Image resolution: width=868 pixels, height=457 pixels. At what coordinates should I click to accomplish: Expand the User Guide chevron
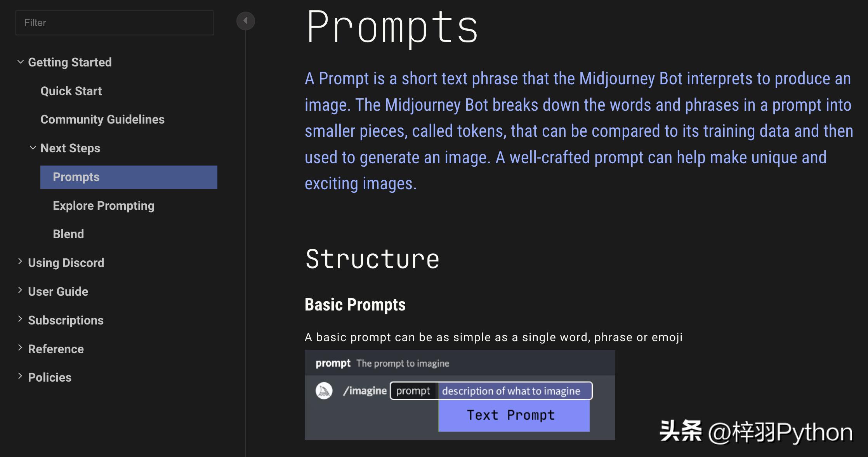[20, 291]
